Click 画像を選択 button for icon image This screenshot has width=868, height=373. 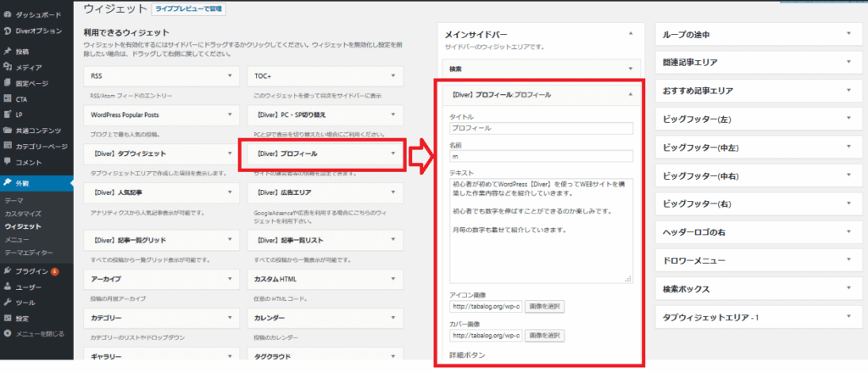pos(542,306)
